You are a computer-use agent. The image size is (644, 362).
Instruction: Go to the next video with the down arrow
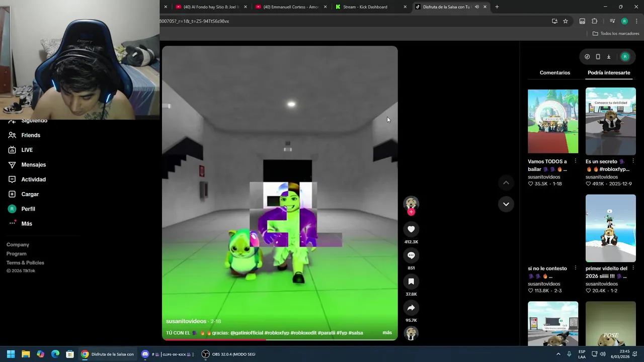point(506,204)
